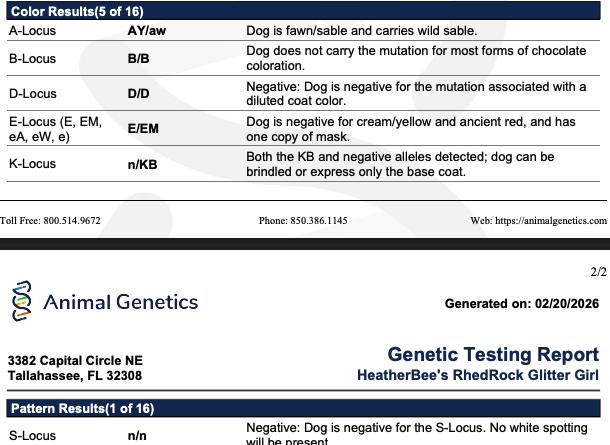Click the AY/aw genotype result
Screen dimensions: 610x445
point(146,31)
